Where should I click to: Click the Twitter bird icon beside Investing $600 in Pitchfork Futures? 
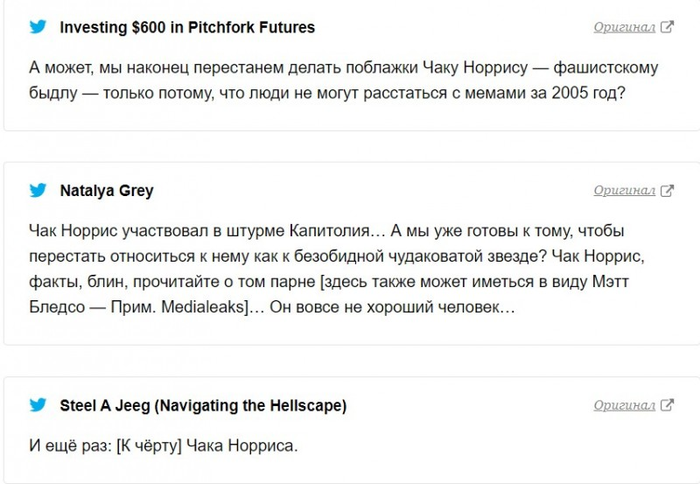point(38,27)
